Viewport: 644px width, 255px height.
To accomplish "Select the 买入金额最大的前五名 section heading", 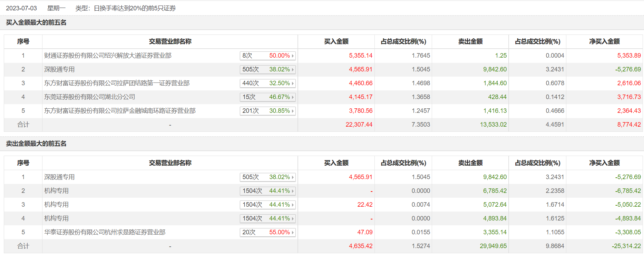I will pos(36,22).
